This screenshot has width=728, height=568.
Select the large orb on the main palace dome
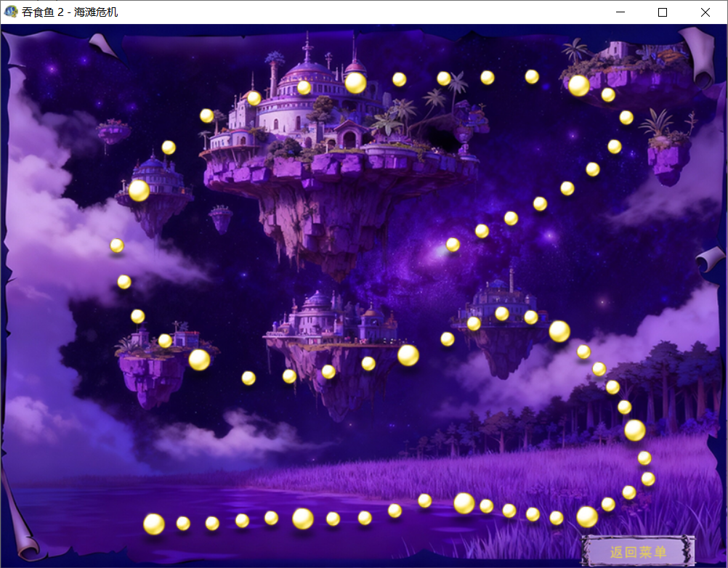(x=355, y=83)
